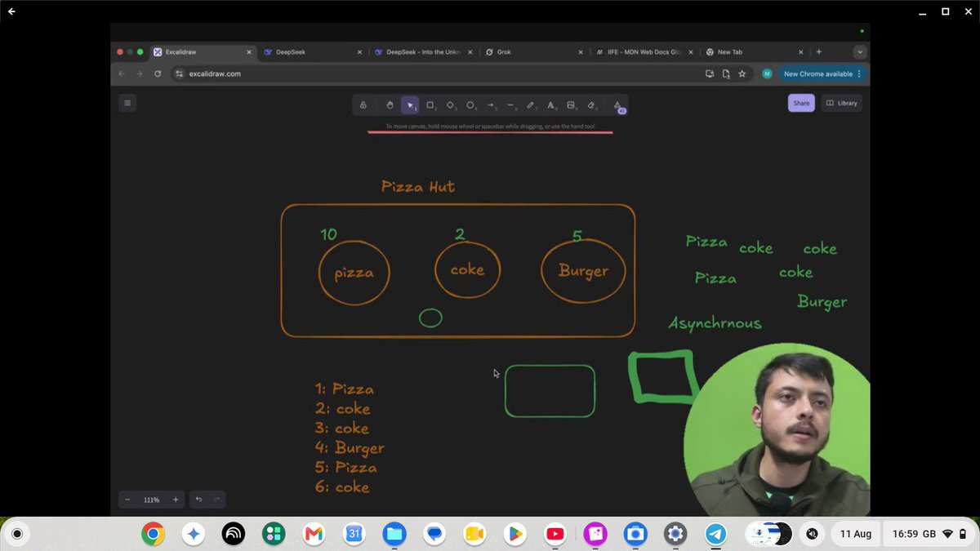Select the Insert image tool
This screenshot has width=980, height=551.
pyautogui.click(x=571, y=104)
